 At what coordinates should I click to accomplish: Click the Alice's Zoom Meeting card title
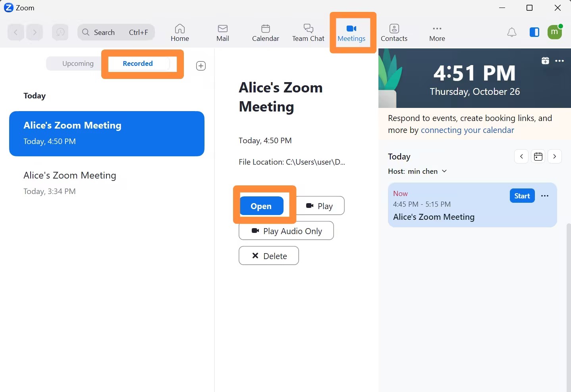tap(434, 217)
